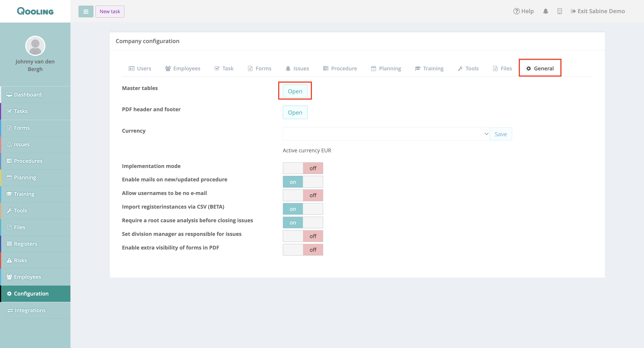
Task: Open PDF header and footer settings
Action: click(295, 113)
